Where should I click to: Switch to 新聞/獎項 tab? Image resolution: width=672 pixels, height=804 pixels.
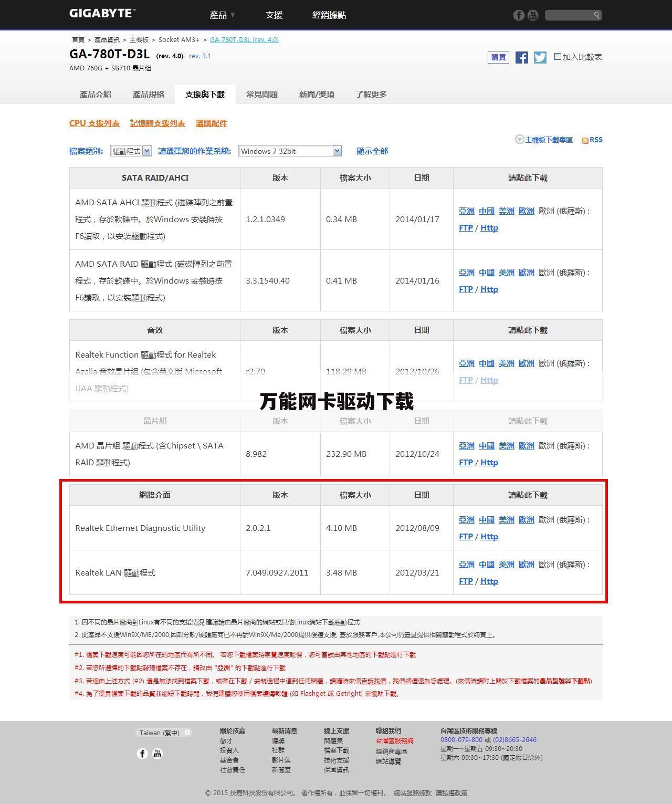[317, 95]
